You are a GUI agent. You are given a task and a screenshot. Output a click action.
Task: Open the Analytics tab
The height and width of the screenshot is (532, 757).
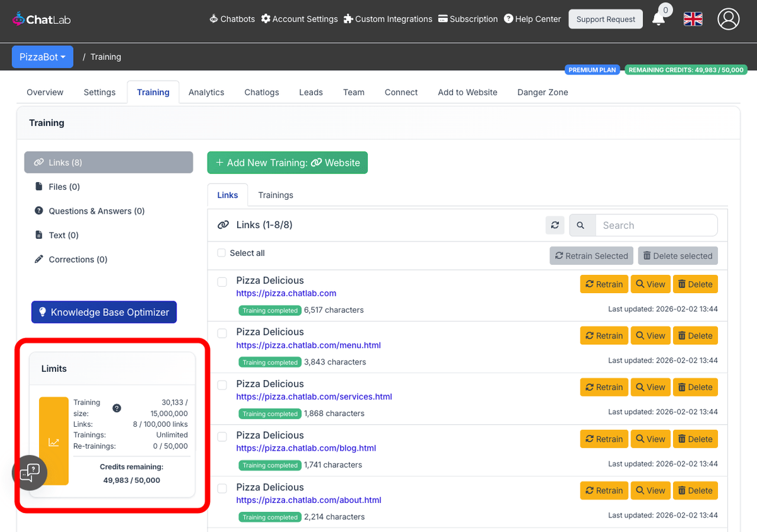click(x=206, y=92)
